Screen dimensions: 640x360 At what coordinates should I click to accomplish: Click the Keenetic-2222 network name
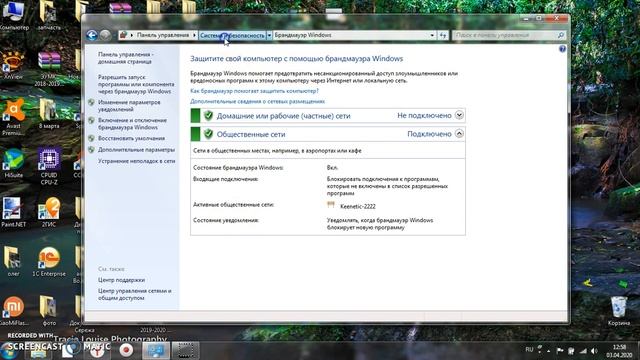coord(358,207)
